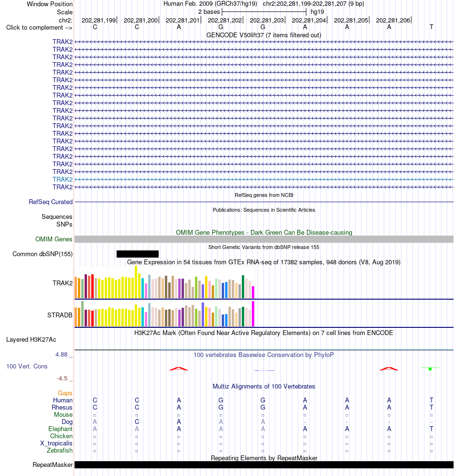Click the 'Click to complement -->' label
454x476 pixels.
(39, 28)
